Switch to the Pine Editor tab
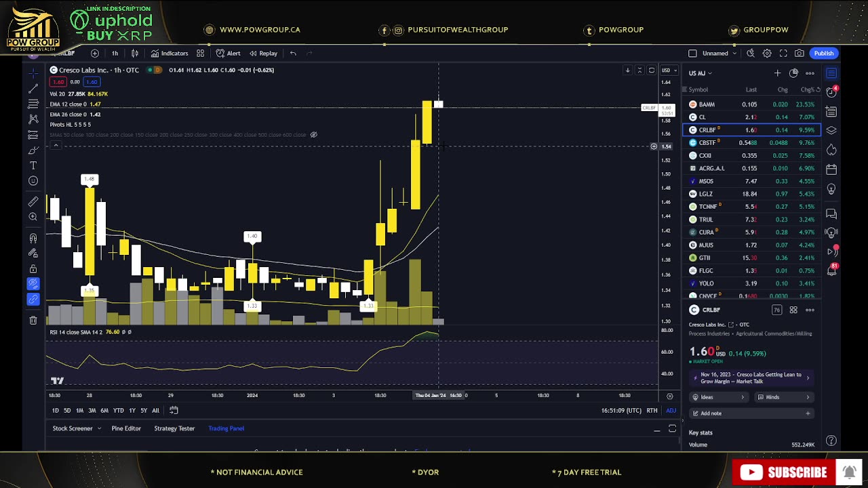Screen dimensions: 868x488 [x=126, y=428]
